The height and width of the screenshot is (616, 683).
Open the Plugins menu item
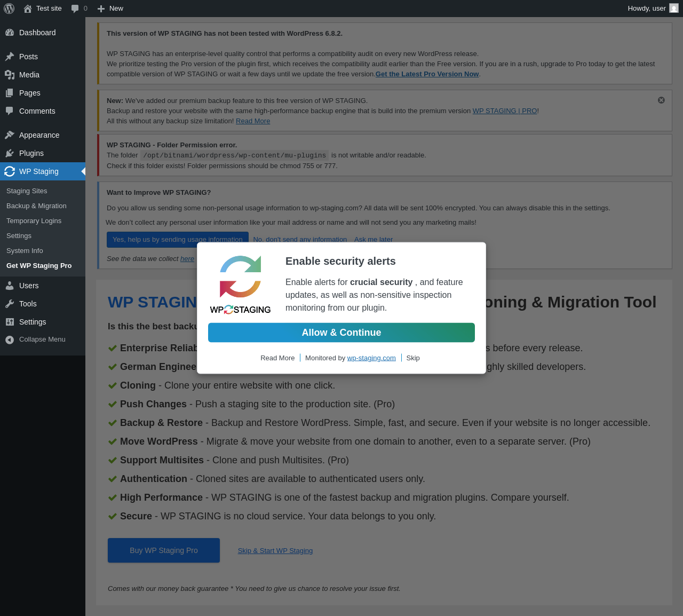[43, 153]
